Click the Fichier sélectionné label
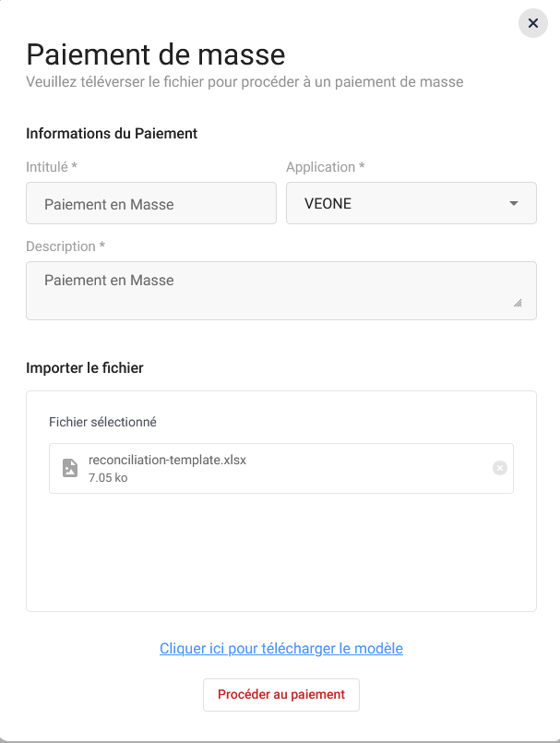Viewport: 560px width, 743px height. (102, 422)
